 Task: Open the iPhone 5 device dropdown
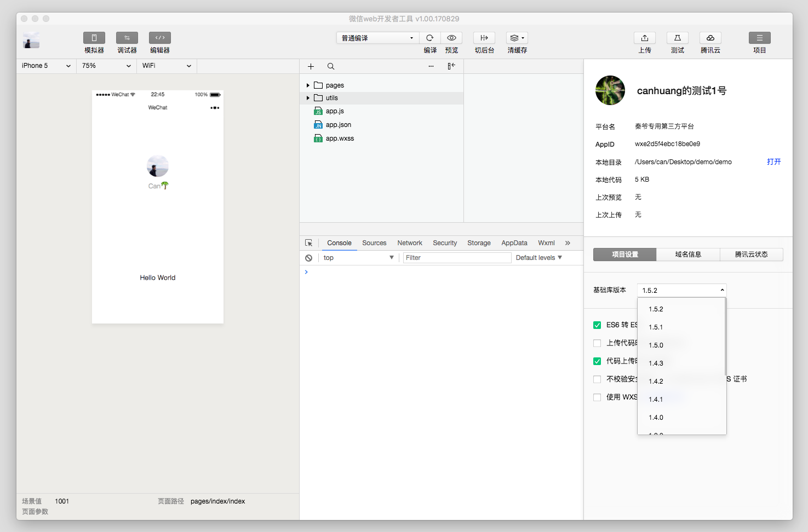coord(46,66)
